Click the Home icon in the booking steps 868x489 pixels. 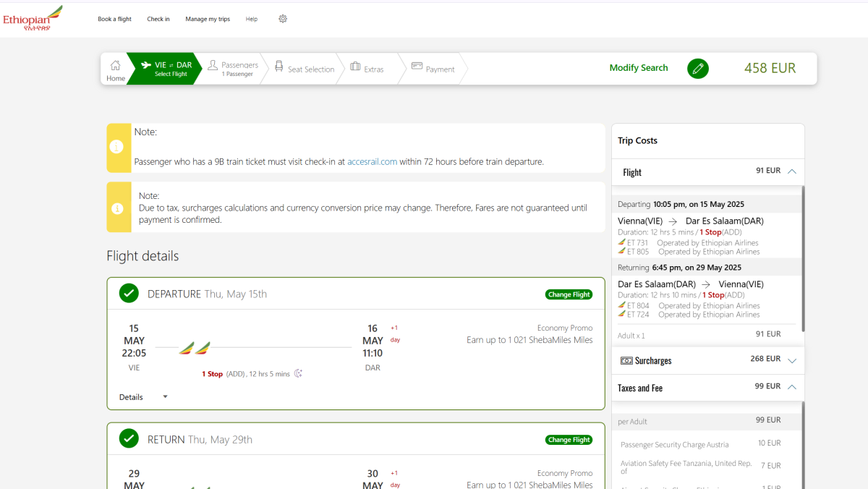tap(115, 66)
